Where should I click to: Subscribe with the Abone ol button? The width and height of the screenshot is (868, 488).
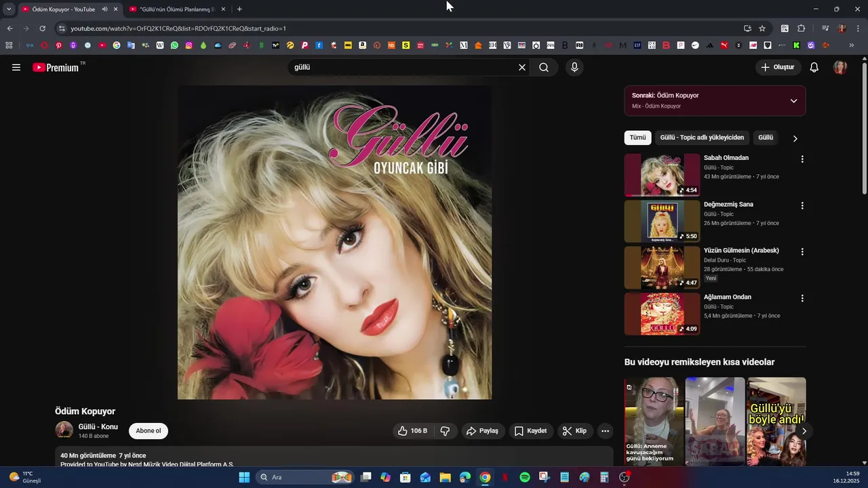pos(149,431)
